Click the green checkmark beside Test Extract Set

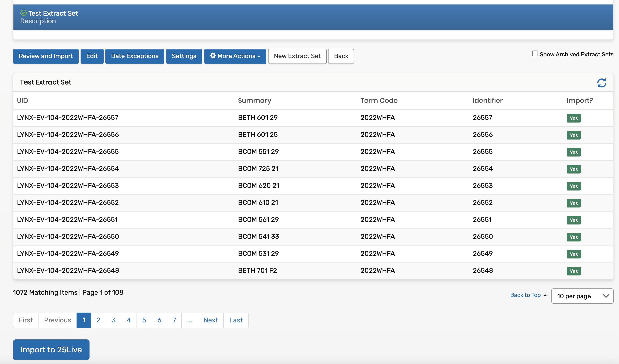(x=23, y=13)
